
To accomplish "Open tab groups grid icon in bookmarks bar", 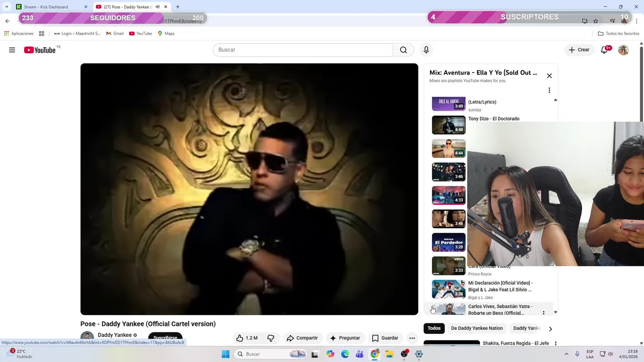I will click(x=42, y=34).
